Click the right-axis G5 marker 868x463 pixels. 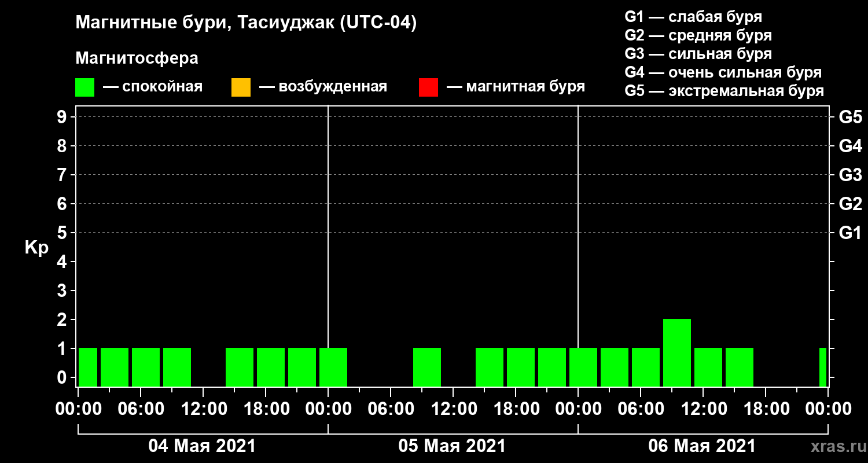[x=850, y=117]
